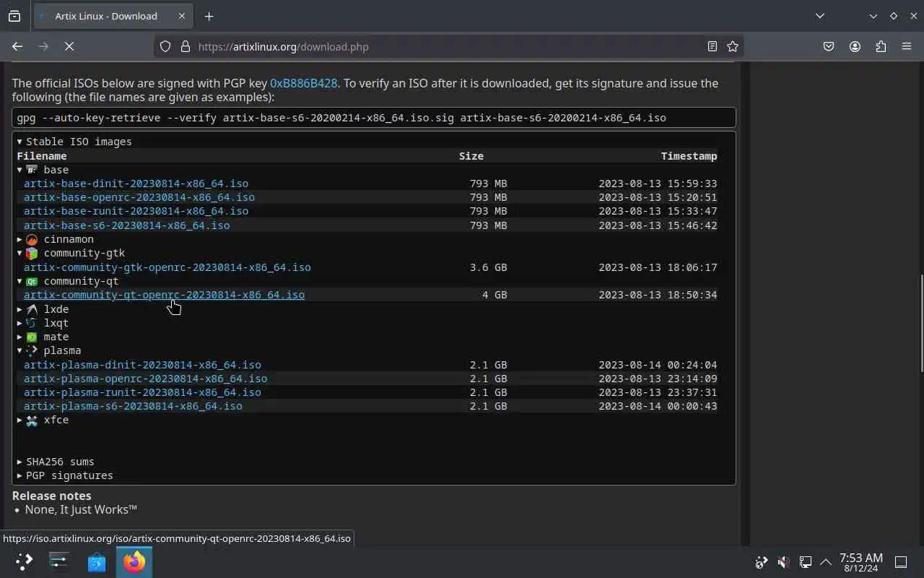Click the padlock site security icon

coord(185,46)
